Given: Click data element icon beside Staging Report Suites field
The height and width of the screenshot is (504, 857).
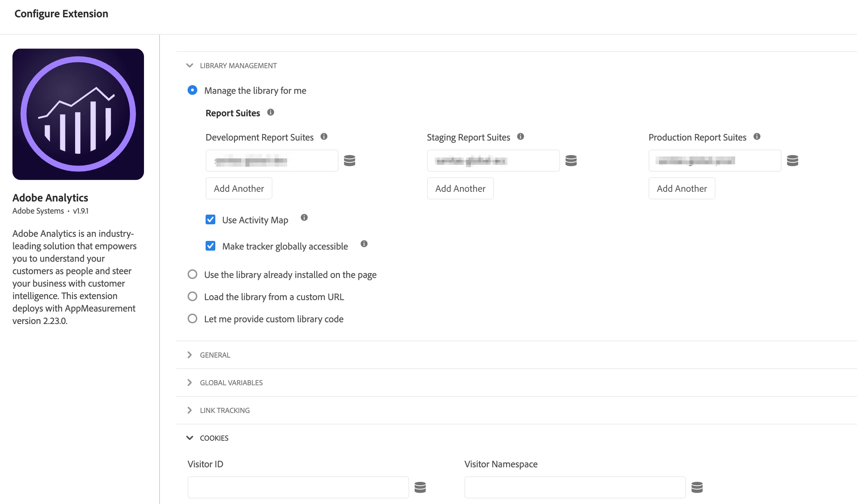Looking at the screenshot, I should click(x=571, y=161).
